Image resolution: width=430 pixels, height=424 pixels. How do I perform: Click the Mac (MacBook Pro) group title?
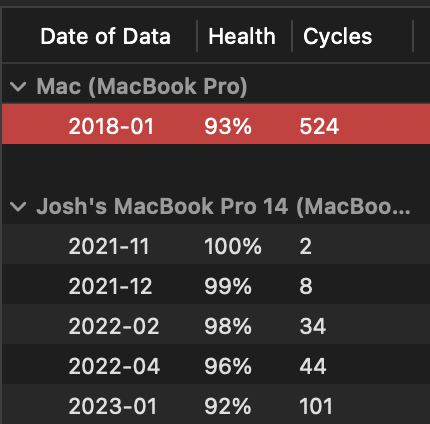(142, 87)
